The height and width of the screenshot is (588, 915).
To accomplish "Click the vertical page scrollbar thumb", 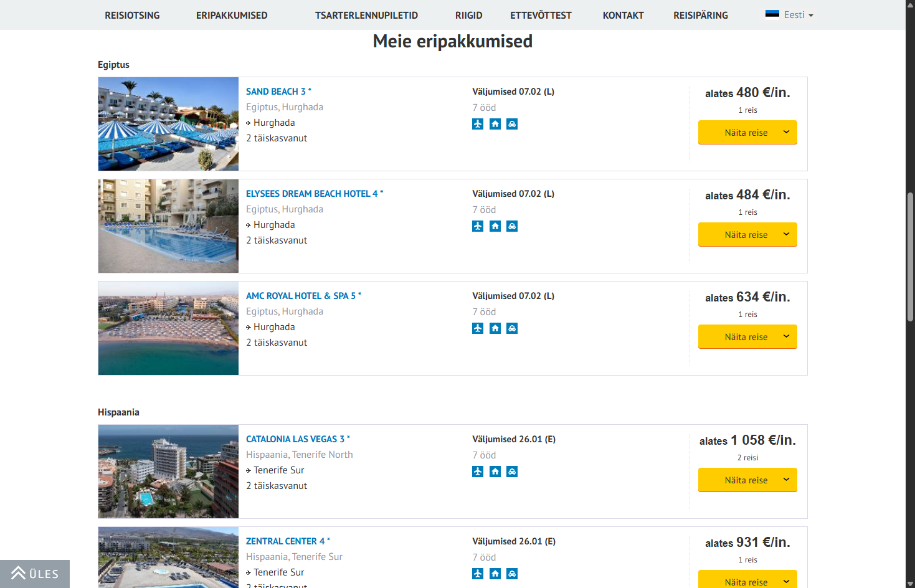I will [x=910, y=257].
